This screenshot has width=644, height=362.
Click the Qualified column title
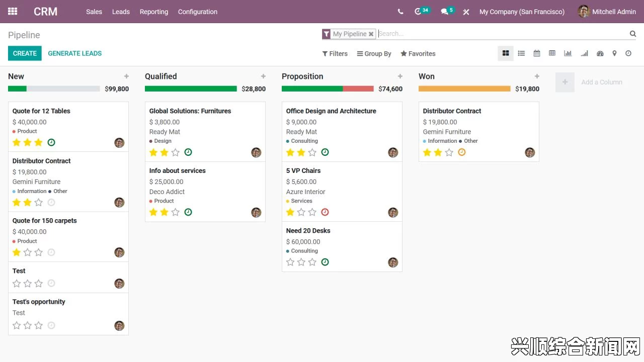(161, 76)
